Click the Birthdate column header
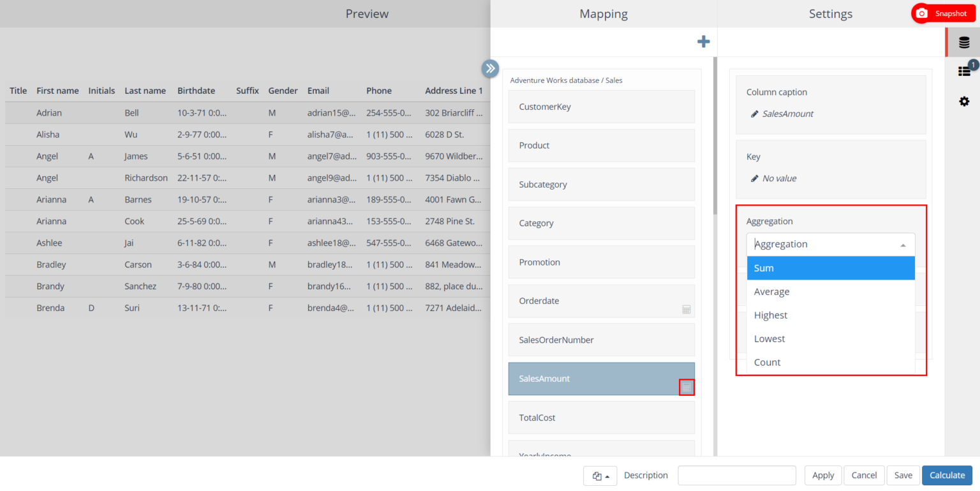 [196, 91]
